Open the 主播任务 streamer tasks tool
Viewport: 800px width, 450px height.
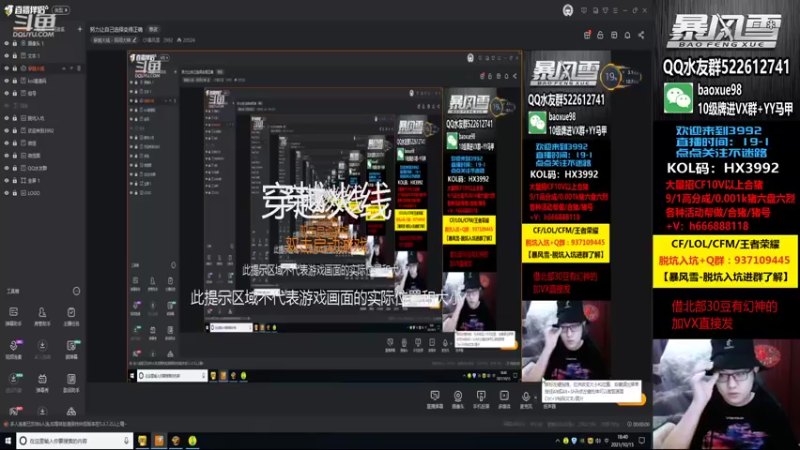point(71,316)
